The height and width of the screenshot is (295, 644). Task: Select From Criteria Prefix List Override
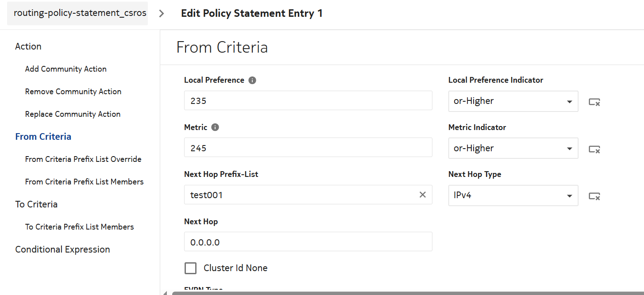[x=83, y=159]
